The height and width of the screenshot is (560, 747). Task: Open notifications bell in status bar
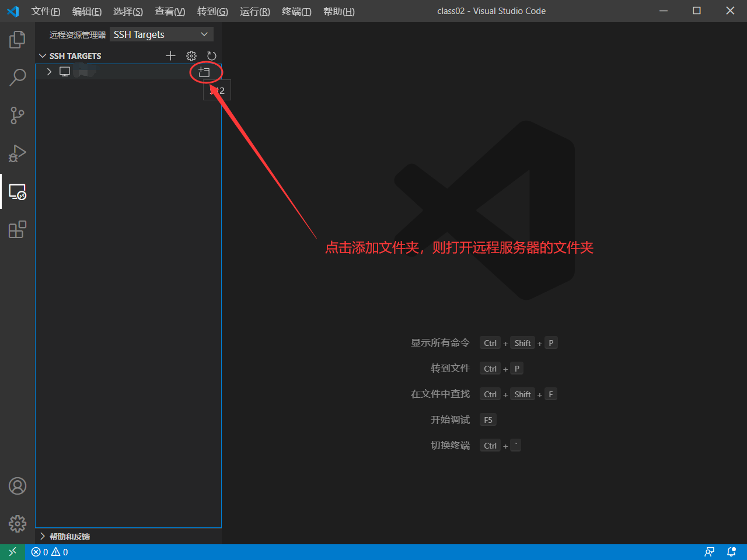[731, 552]
